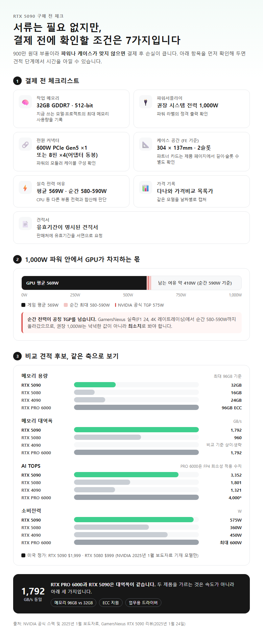Click the green RTX 5090 memory bandwidth bar
This screenshot has height=644, width=263.
136,430
